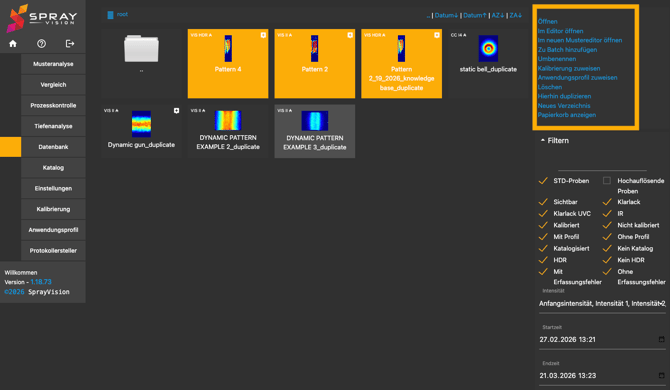The height and width of the screenshot is (390, 670).
Task: Choose Anwendungsprofil zuweisen
Action: coord(577,77)
